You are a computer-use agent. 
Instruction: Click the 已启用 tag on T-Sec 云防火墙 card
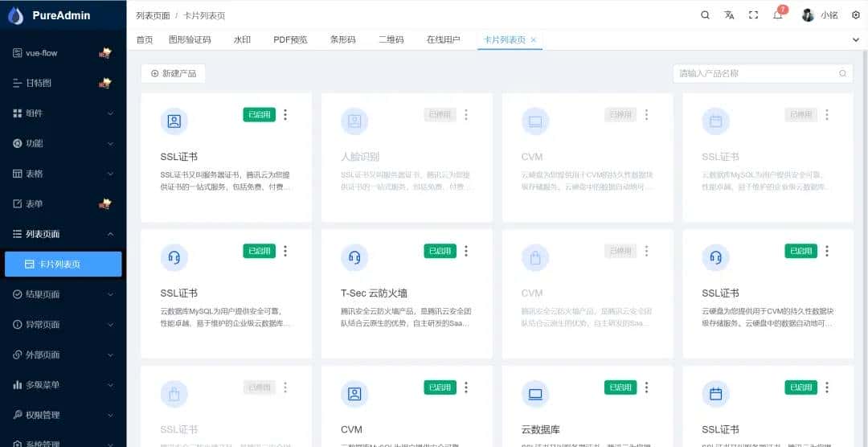(x=440, y=251)
